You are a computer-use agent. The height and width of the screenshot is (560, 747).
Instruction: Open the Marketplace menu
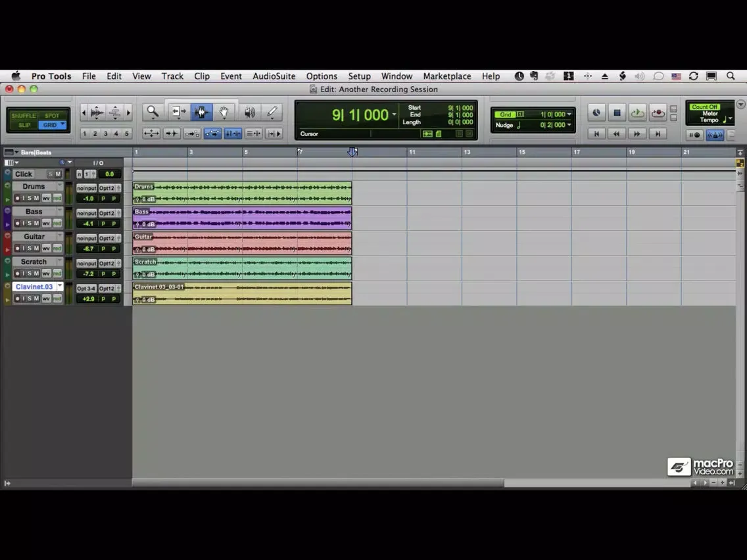tap(447, 76)
